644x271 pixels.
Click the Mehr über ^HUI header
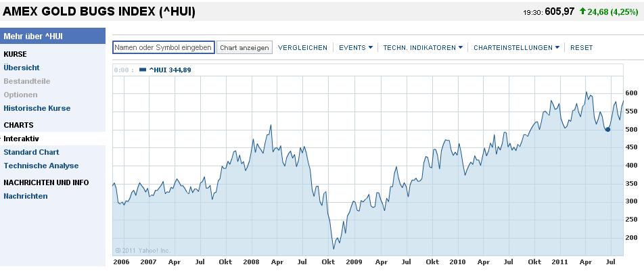tap(53, 36)
